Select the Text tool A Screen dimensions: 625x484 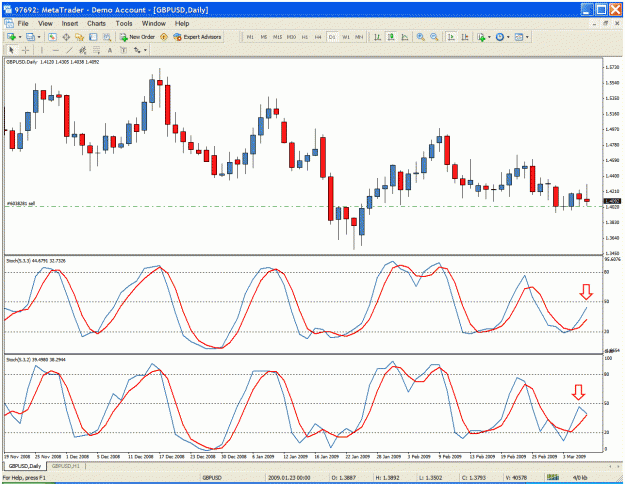tap(110, 50)
